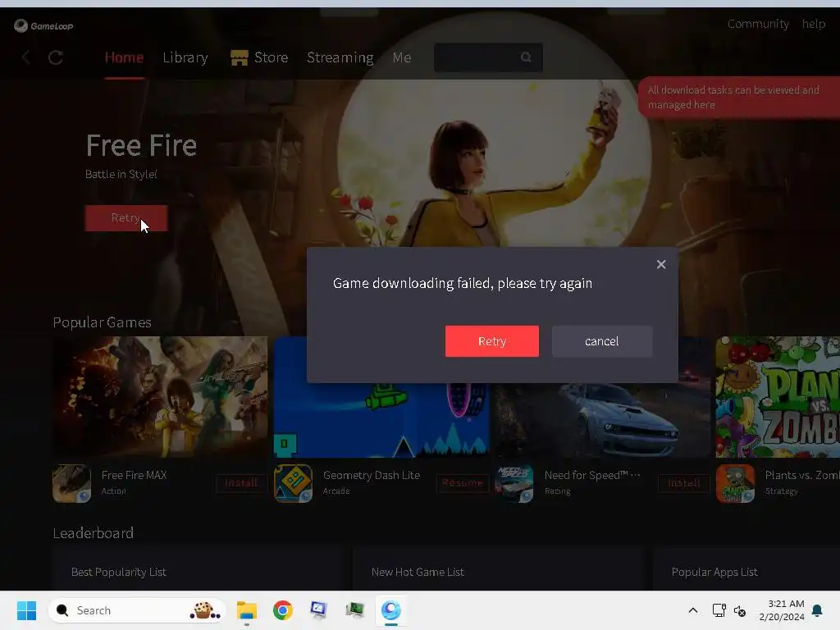This screenshot has width=840, height=630.
Task: Switch to the Streaming tab
Action: click(340, 57)
